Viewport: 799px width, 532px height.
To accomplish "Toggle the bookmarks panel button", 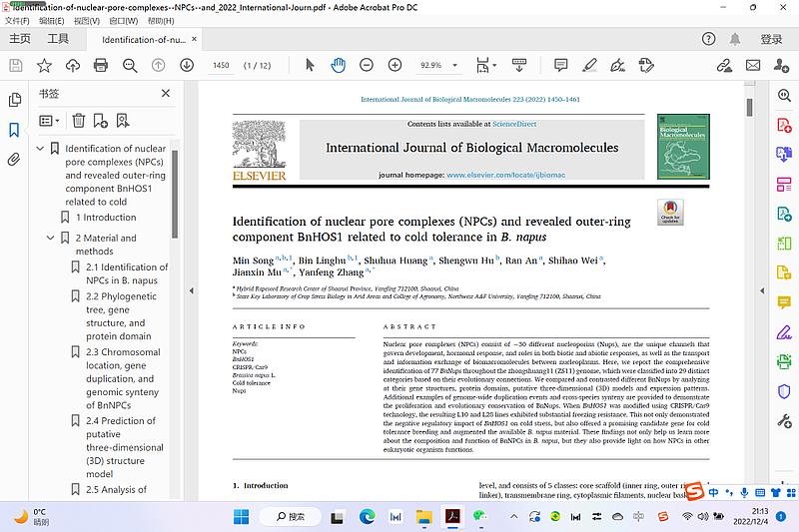I will tap(14, 130).
